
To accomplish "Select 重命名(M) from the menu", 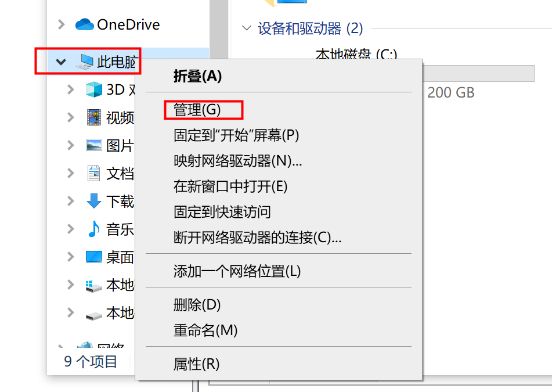I will (205, 330).
